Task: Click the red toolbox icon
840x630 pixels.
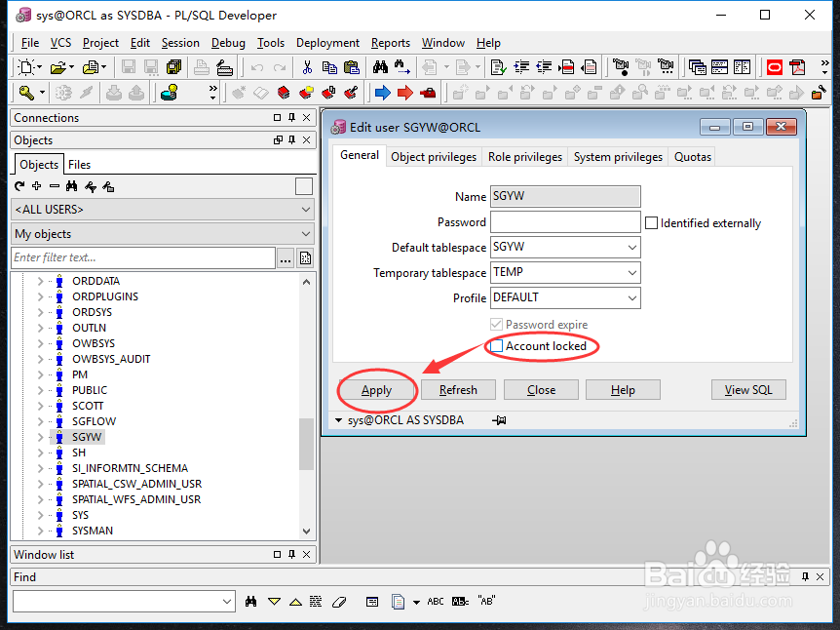Action: click(428, 94)
